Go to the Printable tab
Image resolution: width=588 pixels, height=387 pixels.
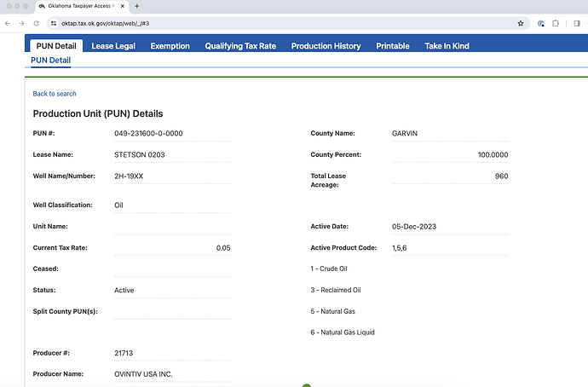click(x=393, y=46)
